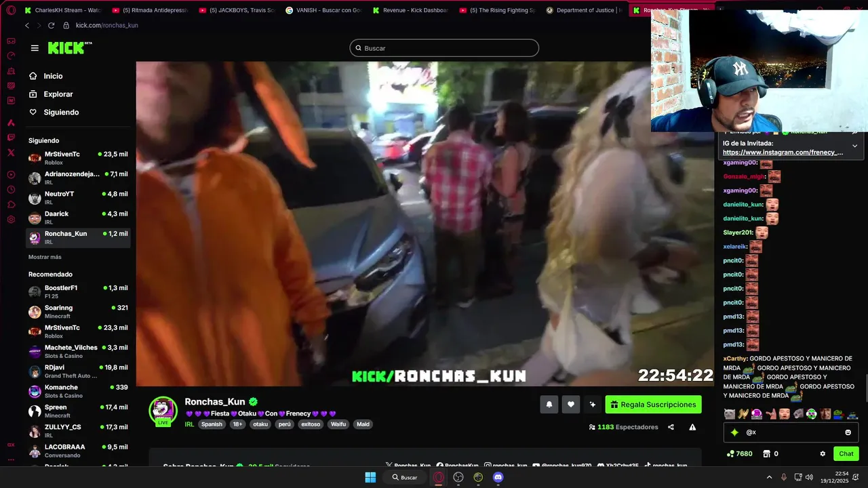Open X (Twitter) in Opera GX sidebar
Screen dimensions: 868x488
(x=11, y=153)
